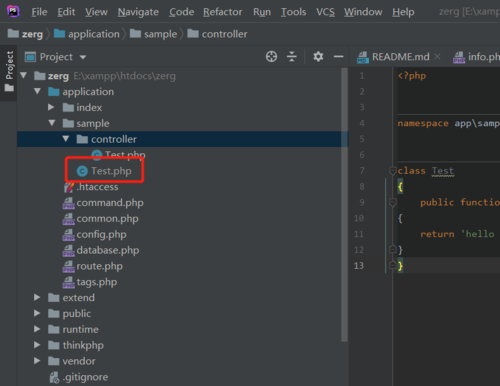Select route.php in the tree
Image resolution: width=500 pixels, height=386 pixels.
coord(99,266)
